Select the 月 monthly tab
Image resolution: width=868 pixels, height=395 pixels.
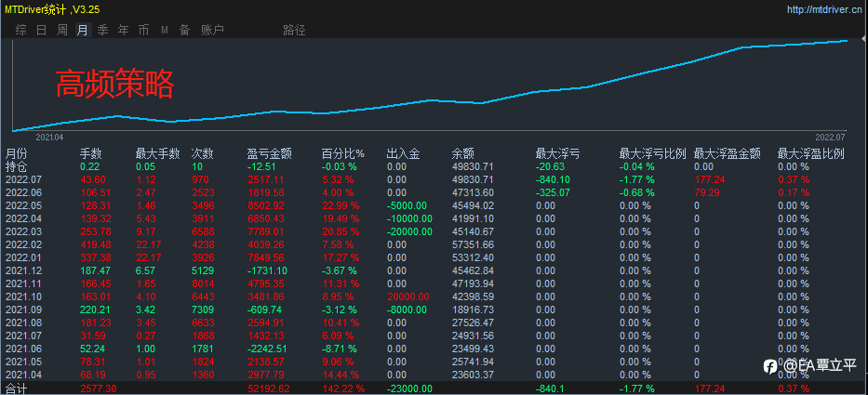tap(83, 30)
